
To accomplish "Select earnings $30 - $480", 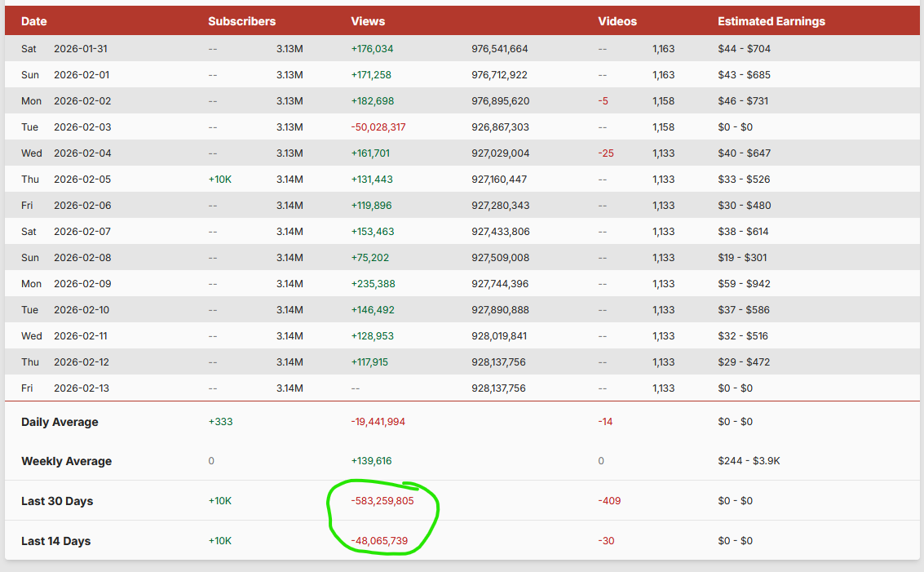I will pos(745,205).
